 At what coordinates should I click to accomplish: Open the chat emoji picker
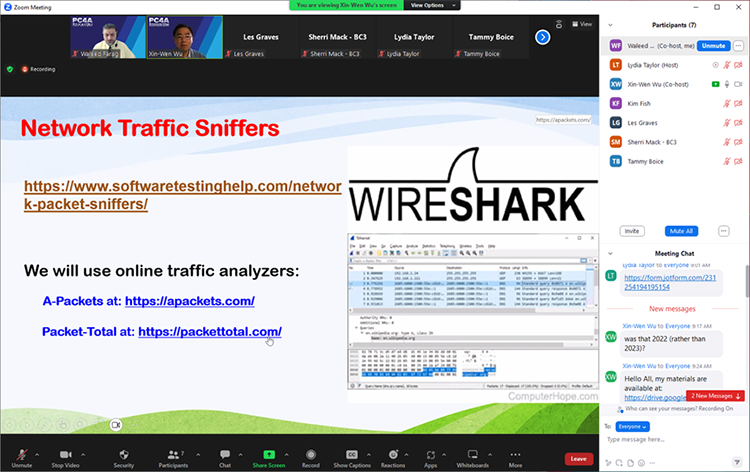641,463
